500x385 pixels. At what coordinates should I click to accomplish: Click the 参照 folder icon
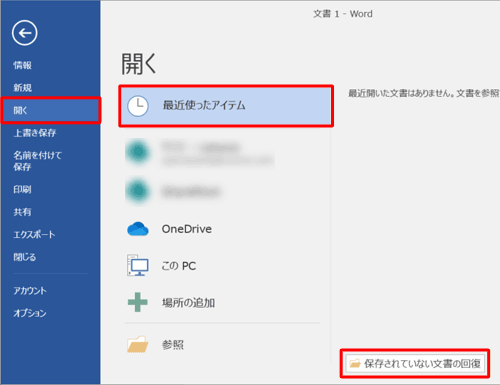pyautogui.click(x=137, y=344)
